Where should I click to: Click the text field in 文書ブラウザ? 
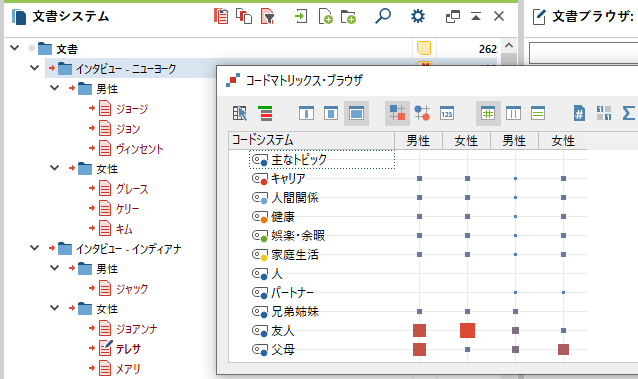[583, 53]
